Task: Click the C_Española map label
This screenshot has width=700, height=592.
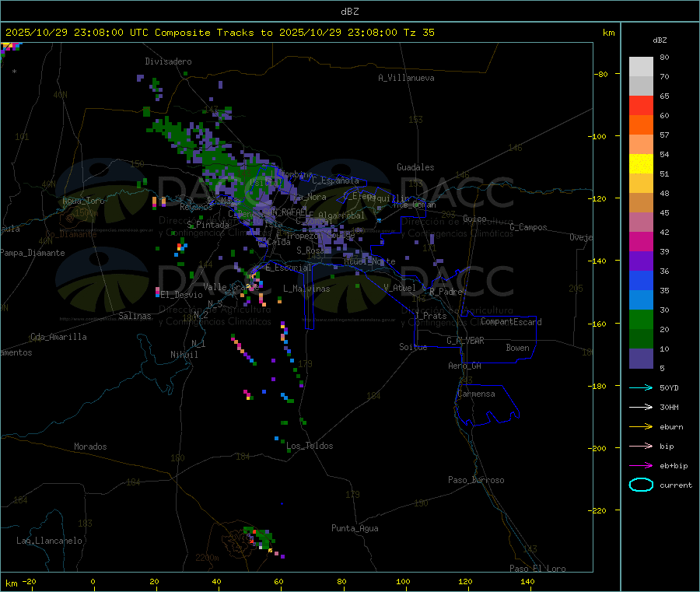Action: (x=335, y=180)
